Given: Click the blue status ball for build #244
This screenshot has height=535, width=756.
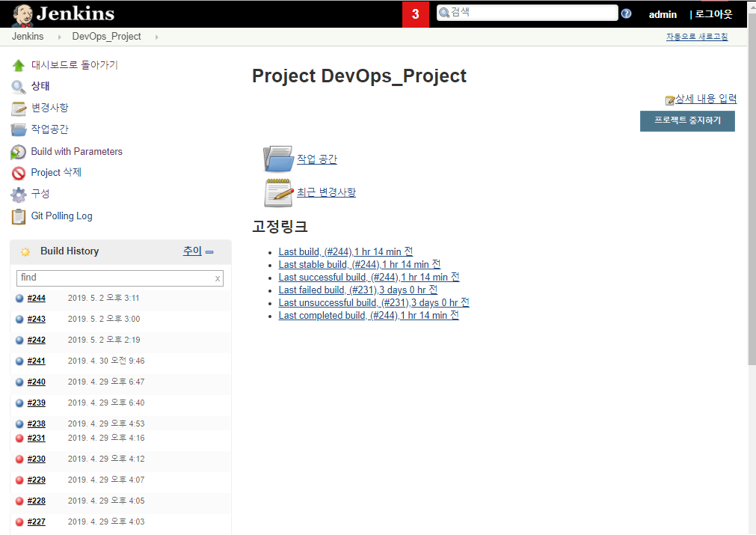Looking at the screenshot, I should click(x=19, y=298).
